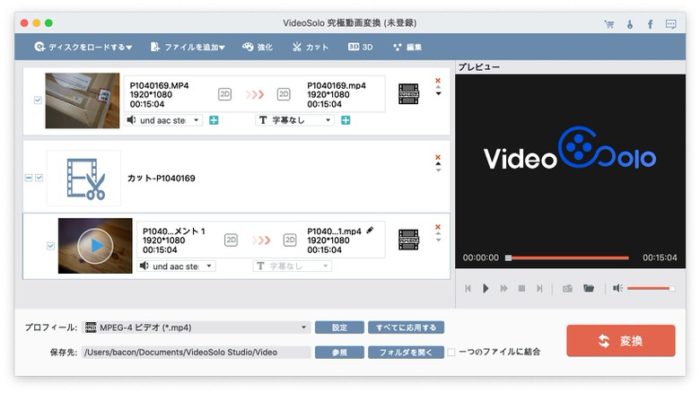Uncheck the P1040169.MP4 file checkbox
Screen dimensions: 700x393
(x=38, y=100)
